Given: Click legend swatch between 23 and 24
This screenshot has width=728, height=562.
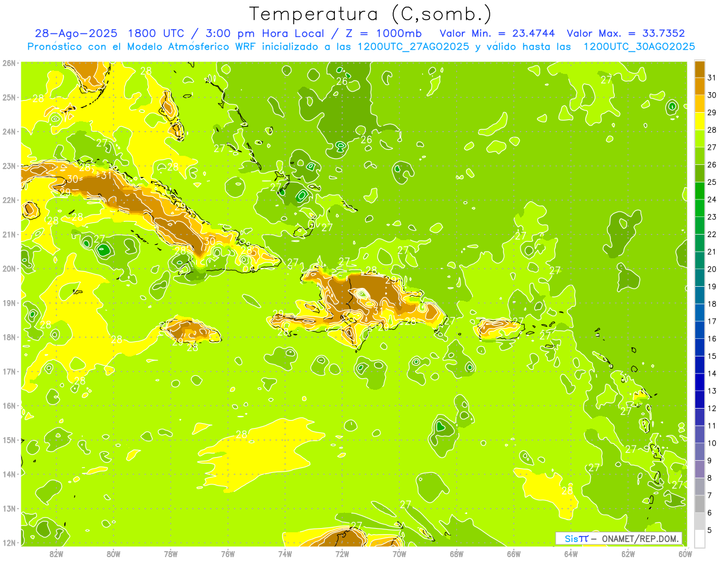Looking at the screenshot, I should click(699, 208).
